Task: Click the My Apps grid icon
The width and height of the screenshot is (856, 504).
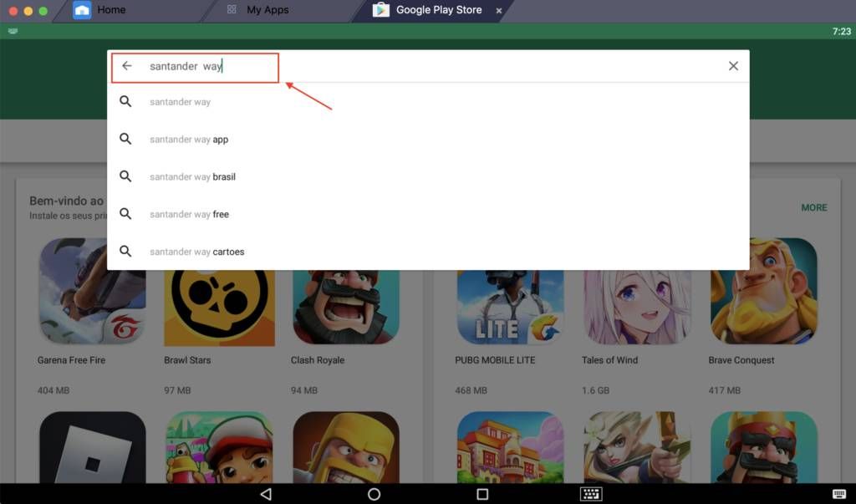Action: [x=232, y=9]
